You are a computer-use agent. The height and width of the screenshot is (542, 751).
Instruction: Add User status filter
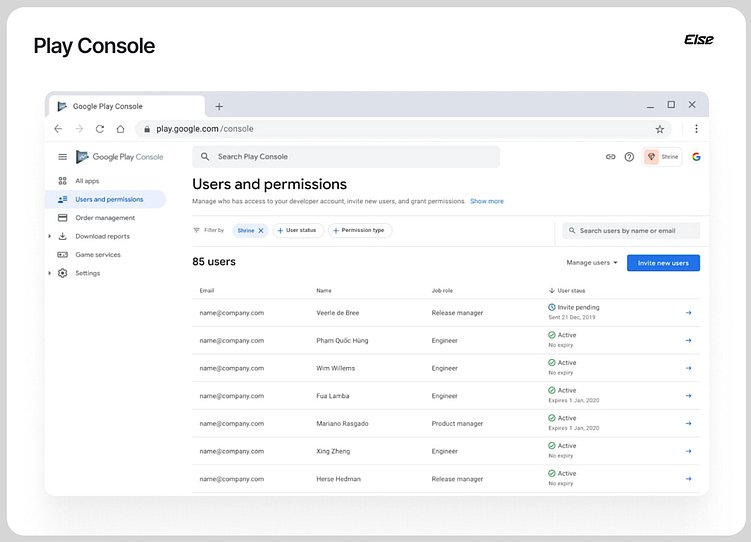point(297,231)
